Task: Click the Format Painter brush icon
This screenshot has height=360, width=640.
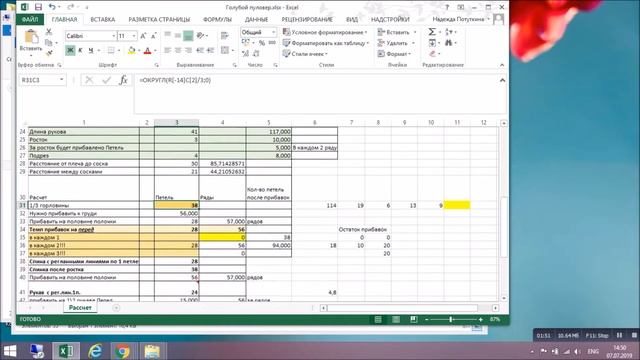Action: (x=49, y=53)
